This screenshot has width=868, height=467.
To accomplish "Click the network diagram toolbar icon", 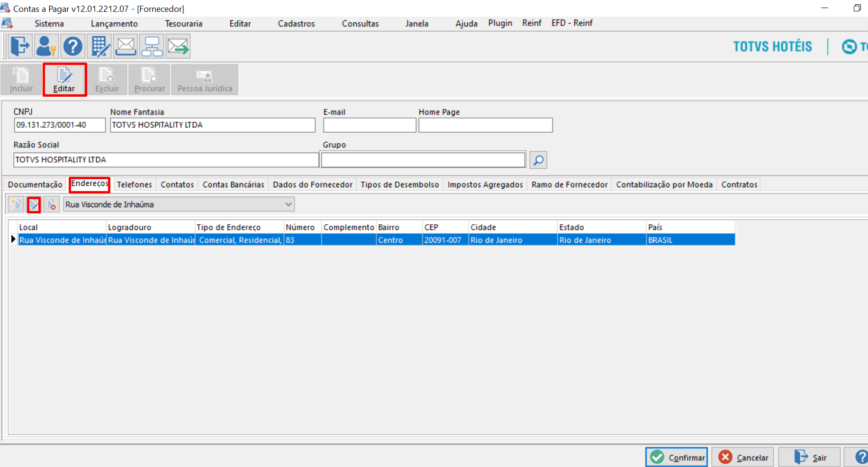I will coord(152,46).
